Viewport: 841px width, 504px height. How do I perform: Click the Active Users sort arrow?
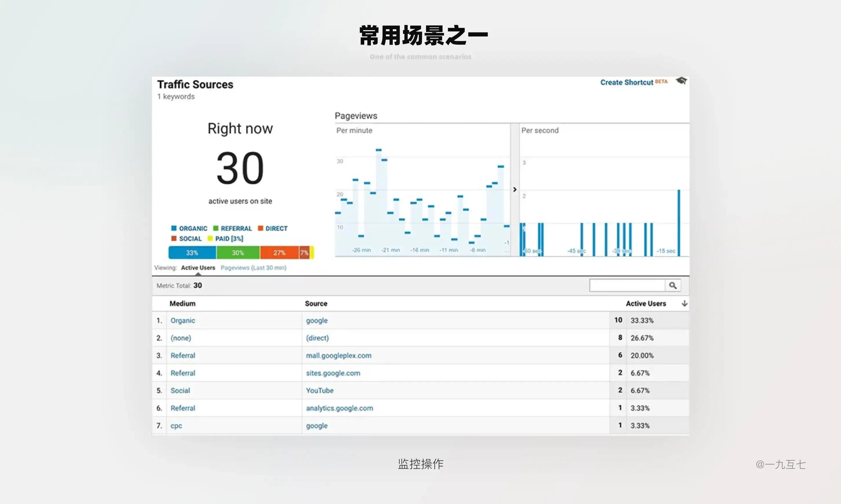pos(684,303)
